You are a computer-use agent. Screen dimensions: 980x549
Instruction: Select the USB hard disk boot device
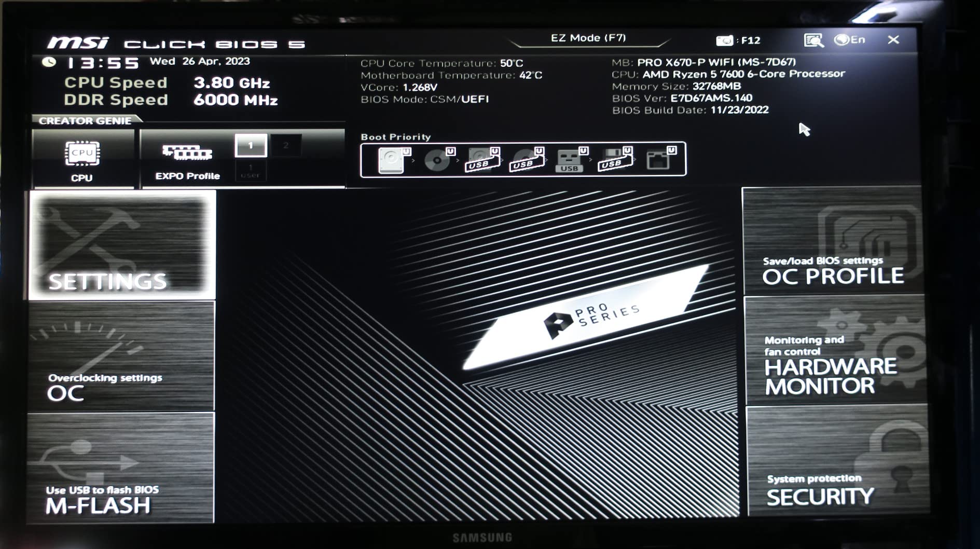(x=482, y=159)
